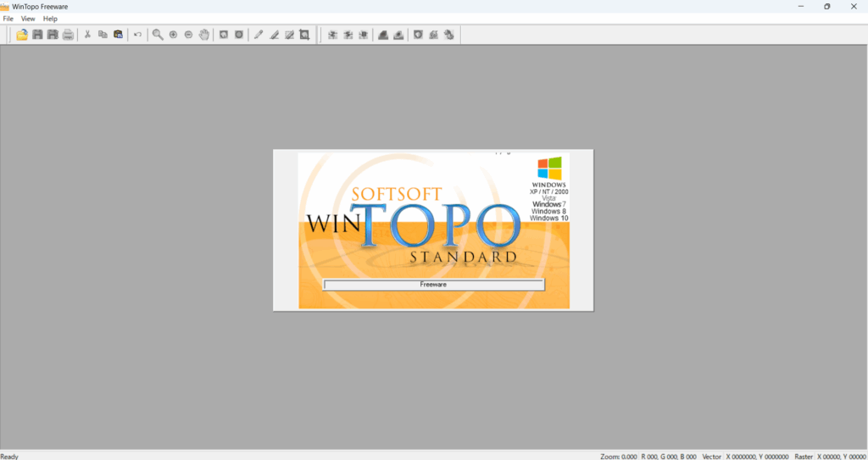This screenshot has height=460, width=868.
Task: Click the hatched edit-area icon before crop
Action: (x=289, y=35)
